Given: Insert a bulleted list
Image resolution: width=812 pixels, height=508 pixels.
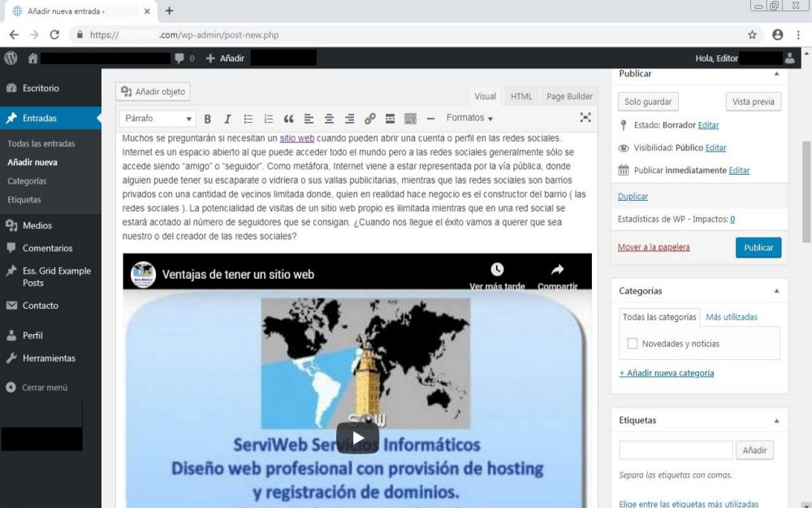Looking at the screenshot, I should 248,119.
